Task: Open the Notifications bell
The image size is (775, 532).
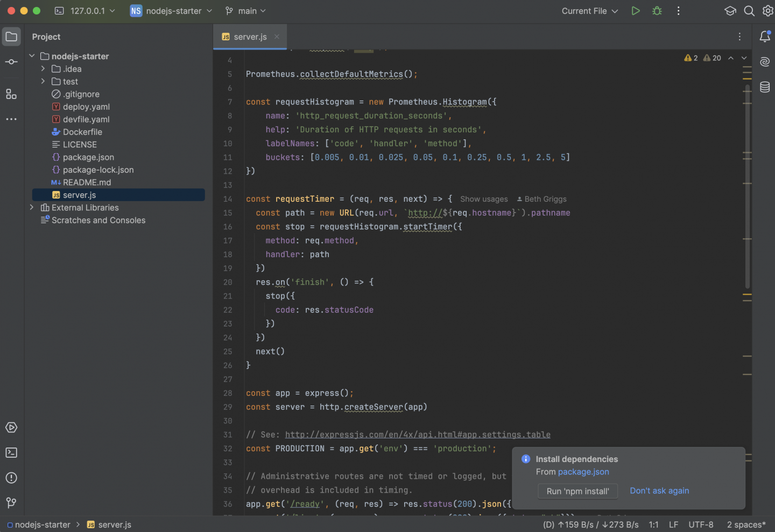Action: pyautogui.click(x=765, y=37)
